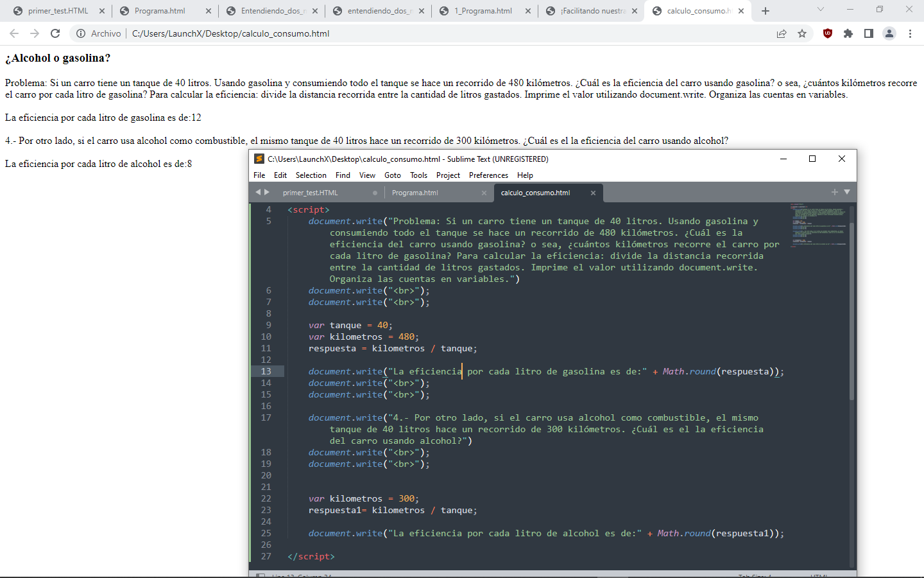924x578 pixels.
Task: Open the Project menu in Sublime
Action: click(x=449, y=175)
